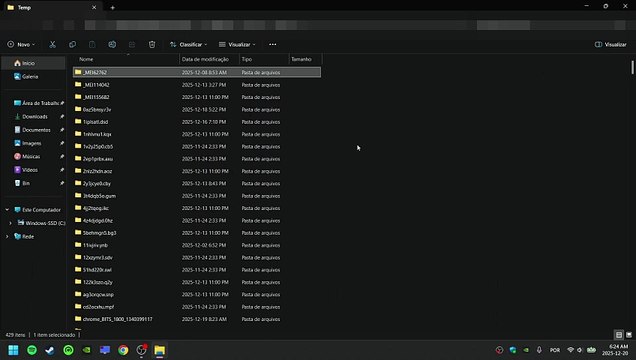This screenshot has height=360, width=636.
Task: Click the microphone icon in system tray
Action: [539, 350]
